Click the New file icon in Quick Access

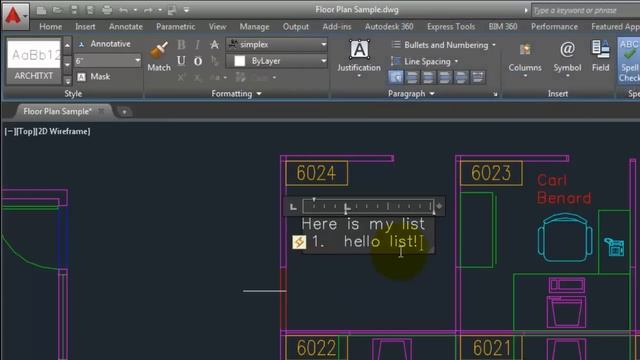41,10
